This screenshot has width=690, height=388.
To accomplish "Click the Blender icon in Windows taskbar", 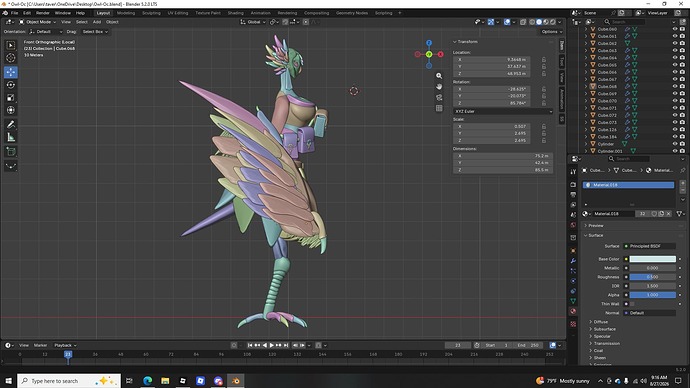I will [236, 381].
